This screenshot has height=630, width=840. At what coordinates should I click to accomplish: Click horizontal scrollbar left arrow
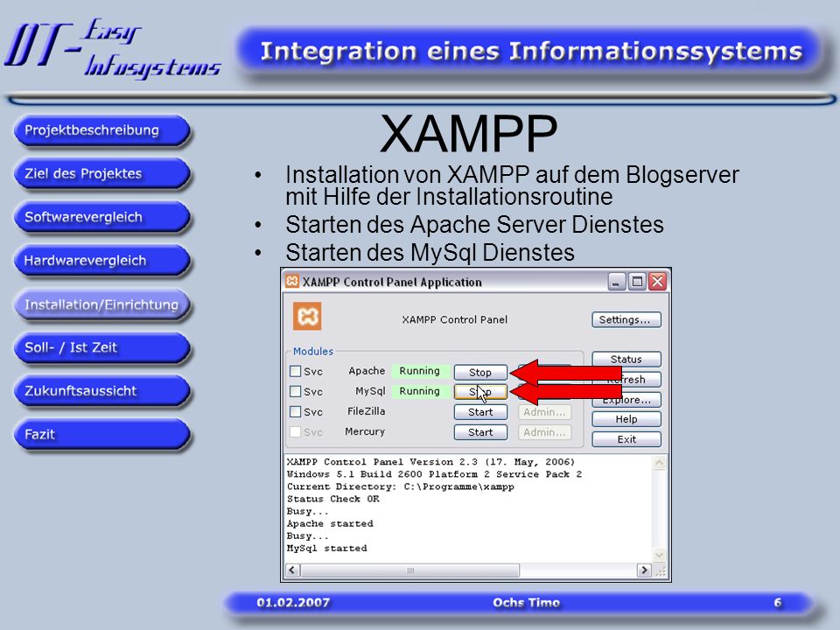tap(292, 570)
